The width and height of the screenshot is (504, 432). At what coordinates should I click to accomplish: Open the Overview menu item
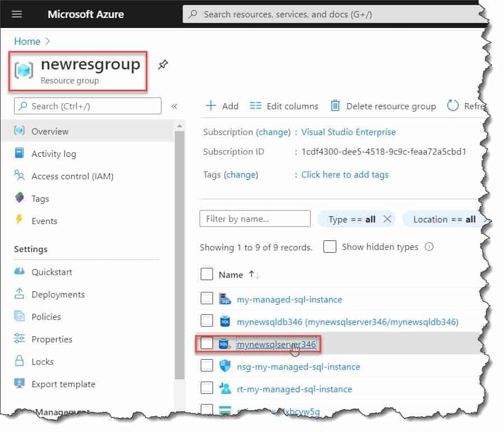pos(88,131)
